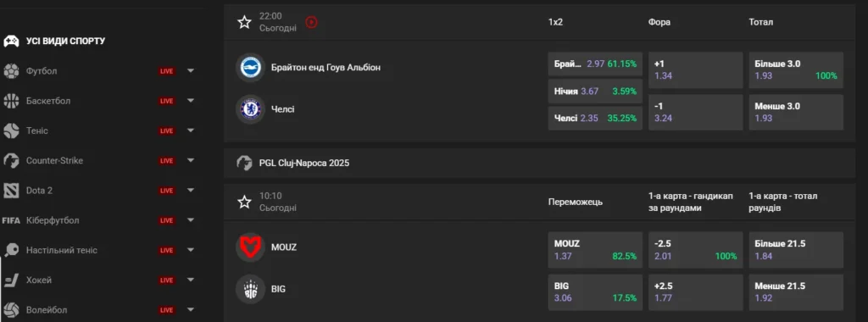Expand the Кіберфутбол category arrow
Viewport: 868px width, 322px height.
pos(191,220)
